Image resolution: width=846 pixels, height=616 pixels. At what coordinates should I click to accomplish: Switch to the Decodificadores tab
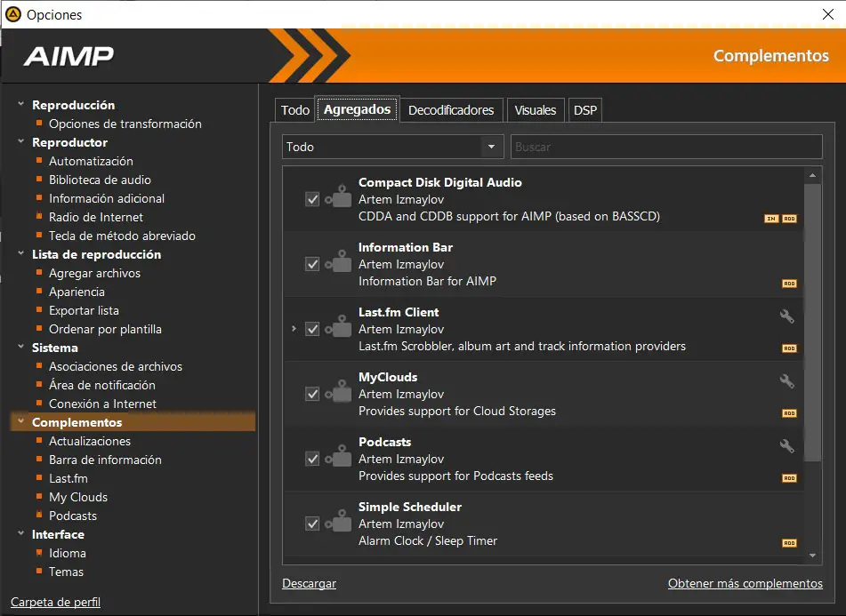click(x=451, y=110)
